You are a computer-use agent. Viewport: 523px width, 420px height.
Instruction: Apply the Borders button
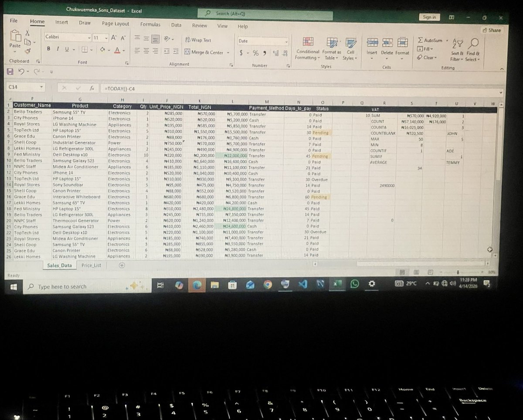[84, 50]
